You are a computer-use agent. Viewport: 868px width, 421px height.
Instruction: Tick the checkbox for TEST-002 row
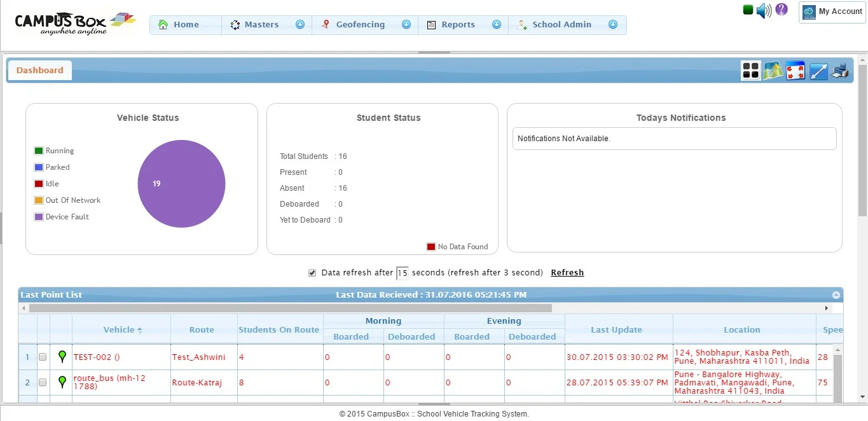pos(43,357)
